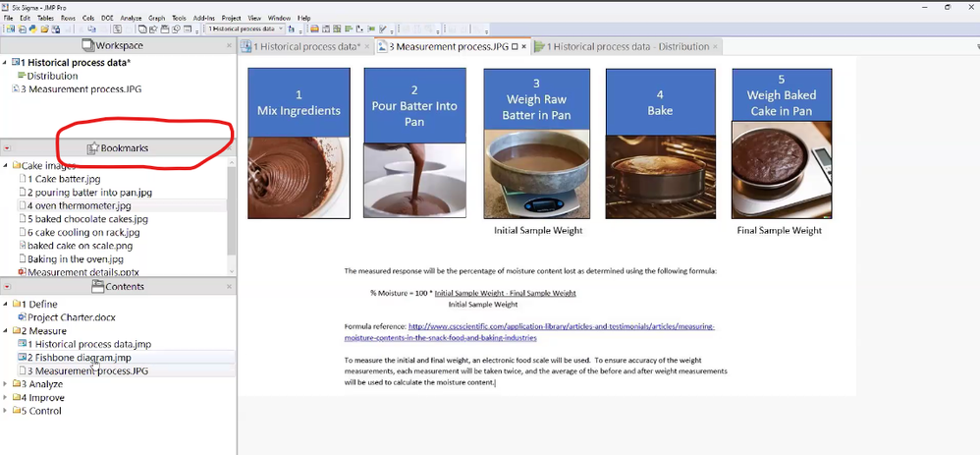Expand the 5 Control folder
The width and height of the screenshot is (980, 455).
tap(6, 411)
